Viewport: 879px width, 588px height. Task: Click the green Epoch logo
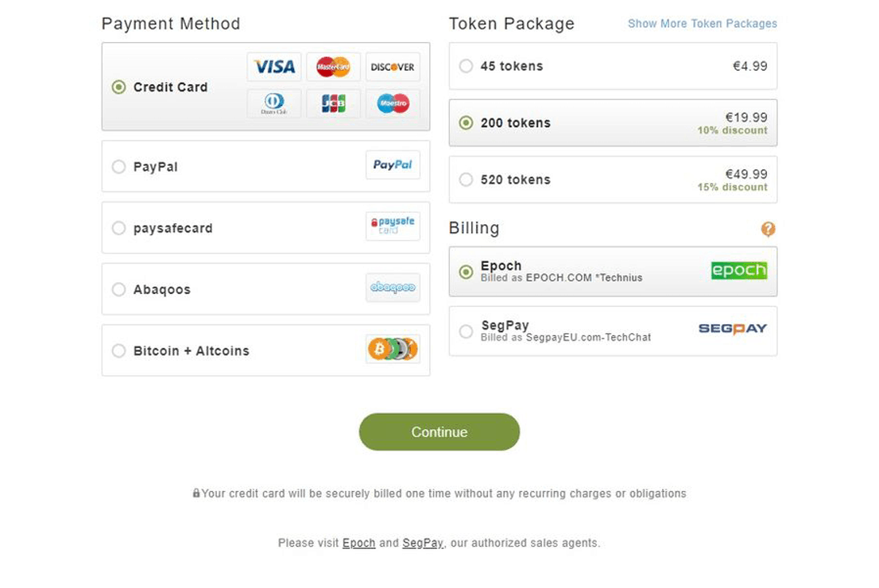[739, 270]
